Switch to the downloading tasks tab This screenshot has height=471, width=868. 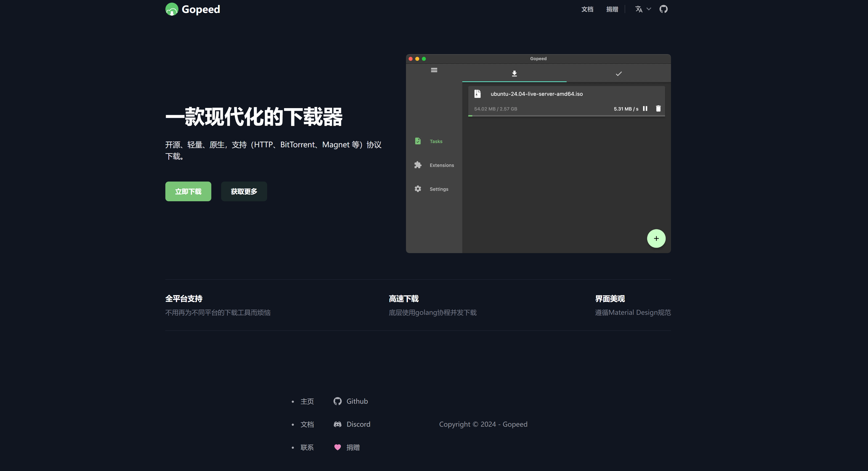514,73
